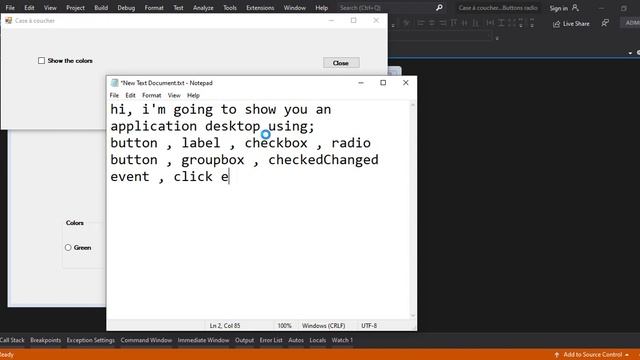Open Notepad's View menu
This screenshot has height=360, width=640.
tap(174, 95)
